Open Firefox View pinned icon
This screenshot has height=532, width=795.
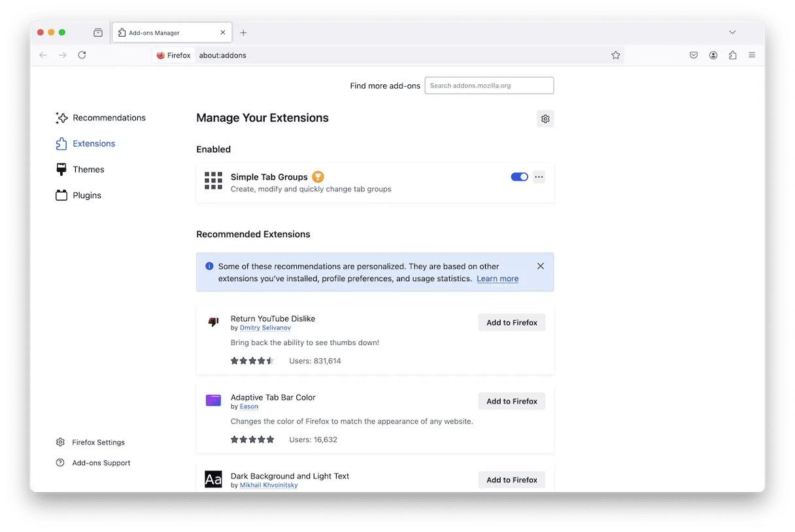click(98, 33)
